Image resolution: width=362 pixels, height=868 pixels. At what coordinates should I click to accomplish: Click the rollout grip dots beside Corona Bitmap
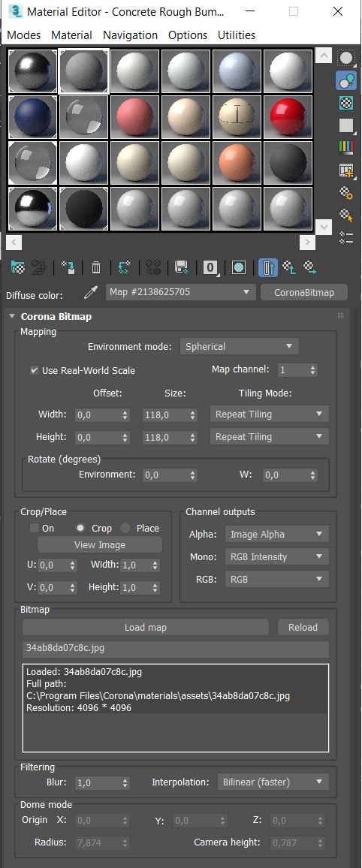pyautogui.click(x=341, y=316)
